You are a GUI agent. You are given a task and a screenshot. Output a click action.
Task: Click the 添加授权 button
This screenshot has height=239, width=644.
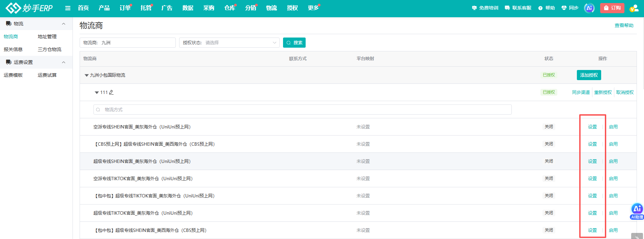pyautogui.click(x=589, y=75)
